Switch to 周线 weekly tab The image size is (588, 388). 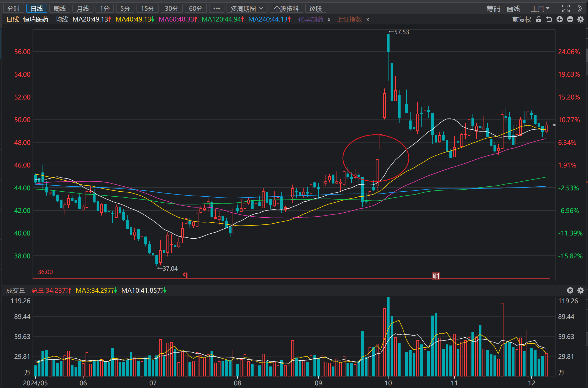click(60, 9)
